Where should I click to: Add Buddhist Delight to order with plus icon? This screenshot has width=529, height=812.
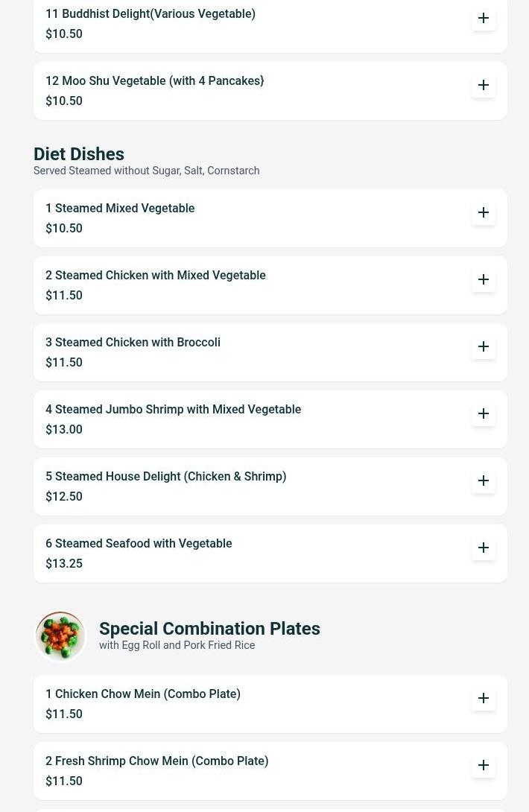click(484, 18)
